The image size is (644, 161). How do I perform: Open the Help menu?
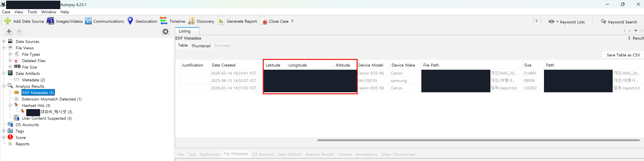tap(65, 12)
